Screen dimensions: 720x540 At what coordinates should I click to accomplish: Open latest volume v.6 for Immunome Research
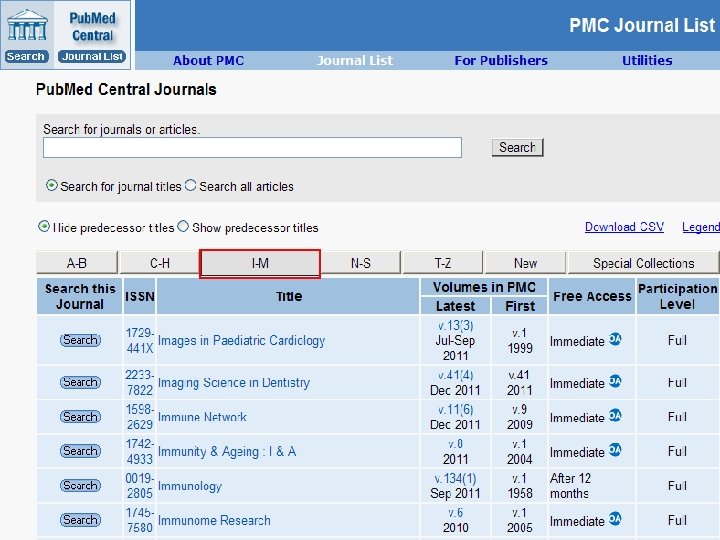pyautogui.click(x=456, y=513)
